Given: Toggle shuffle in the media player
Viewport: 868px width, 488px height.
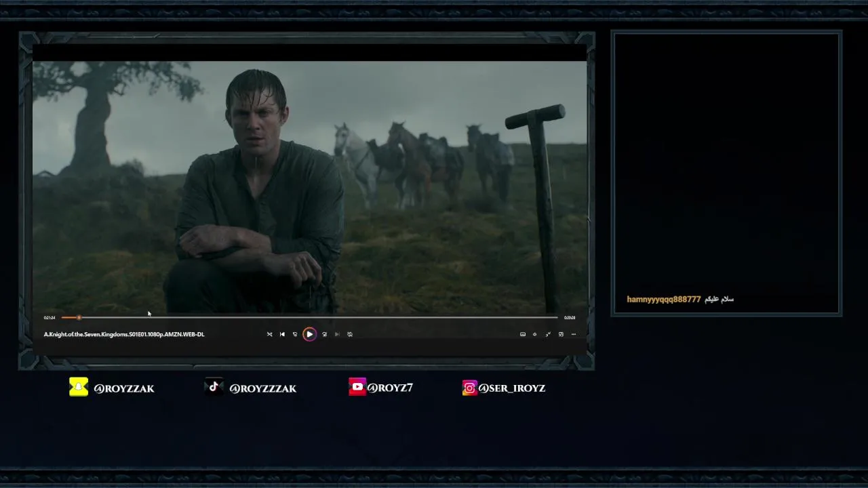Looking at the screenshot, I should 269,334.
